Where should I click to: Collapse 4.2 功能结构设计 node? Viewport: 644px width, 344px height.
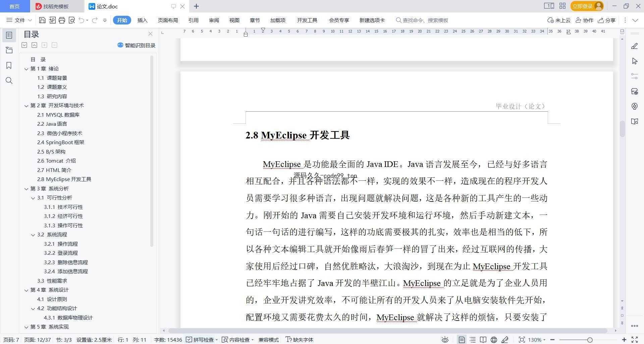(x=33, y=308)
